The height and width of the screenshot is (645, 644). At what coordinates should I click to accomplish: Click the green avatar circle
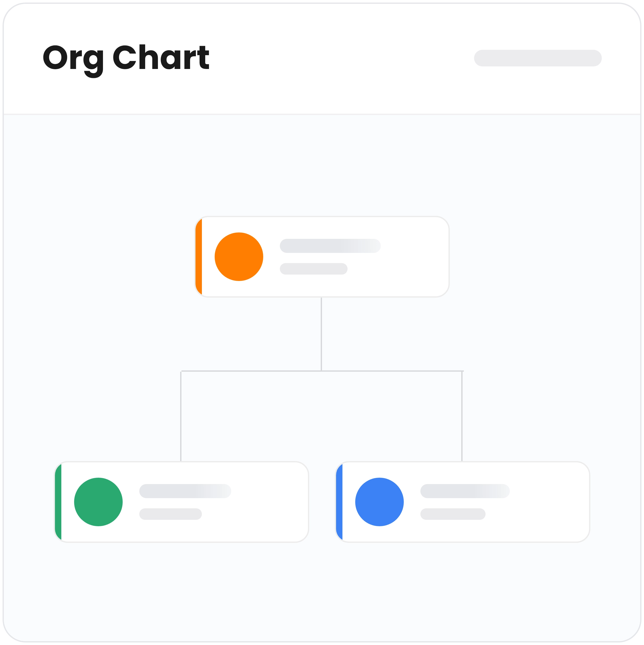coord(98,502)
